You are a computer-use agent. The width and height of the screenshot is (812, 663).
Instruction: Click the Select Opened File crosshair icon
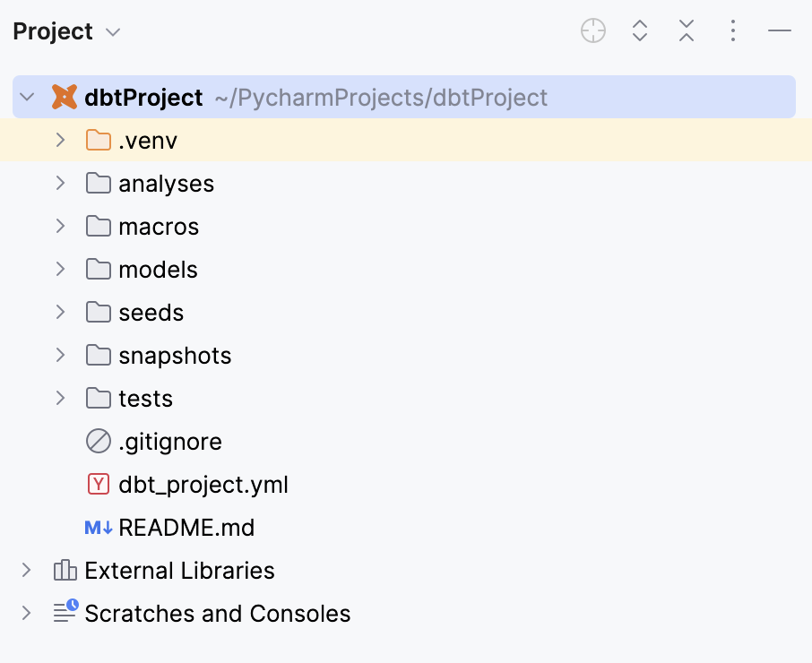click(592, 30)
